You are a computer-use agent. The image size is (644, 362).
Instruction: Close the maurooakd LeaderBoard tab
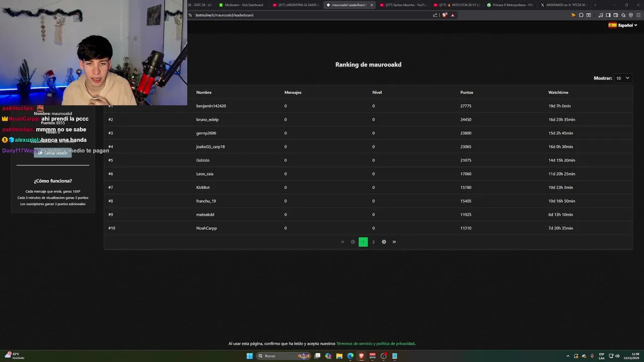372,5
